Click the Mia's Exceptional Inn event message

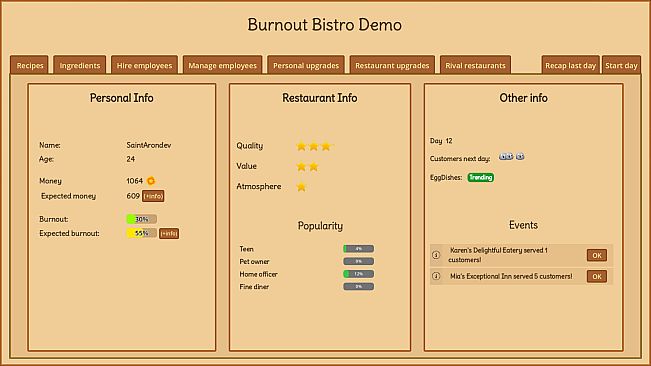pyautogui.click(x=511, y=276)
